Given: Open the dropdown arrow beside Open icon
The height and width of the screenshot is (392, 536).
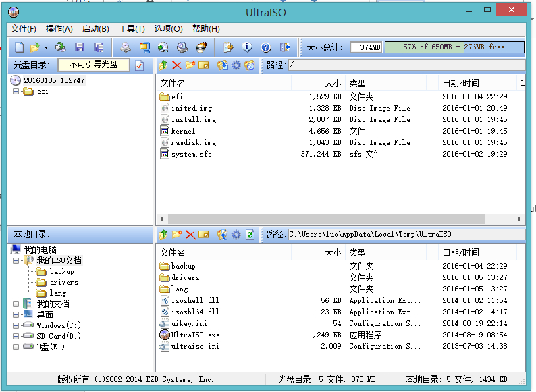Looking at the screenshot, I should 46,47.
